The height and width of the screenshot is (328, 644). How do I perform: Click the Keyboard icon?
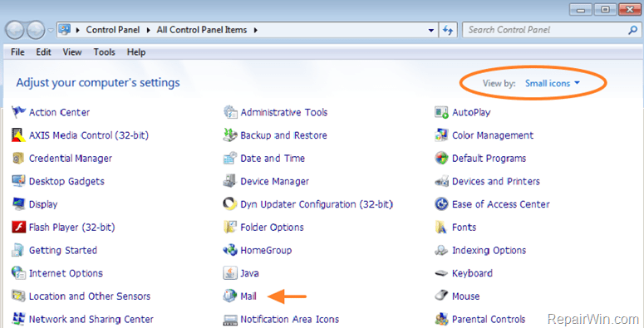[441, 273]
